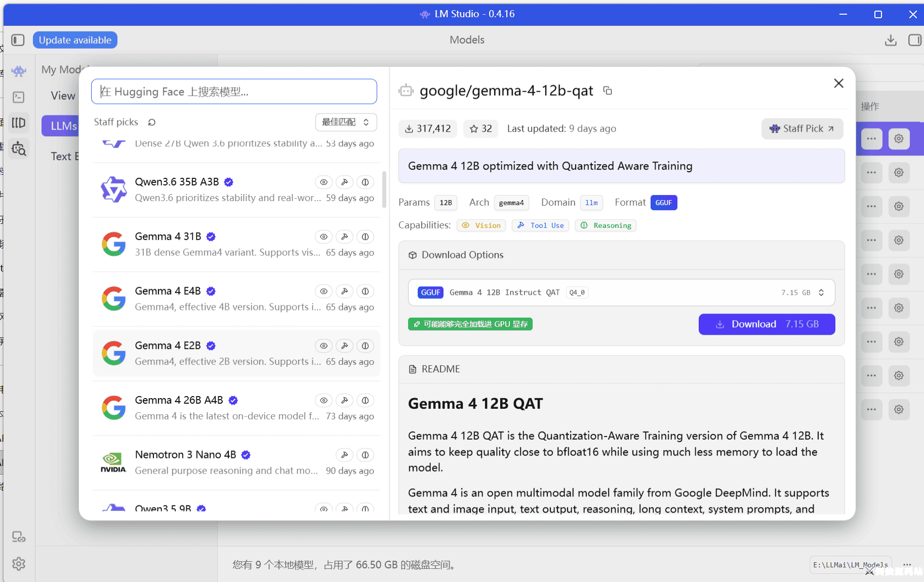Click the GGUF format badge beside Format
Screen dimensions: 924x582
(x=664, y=203)
